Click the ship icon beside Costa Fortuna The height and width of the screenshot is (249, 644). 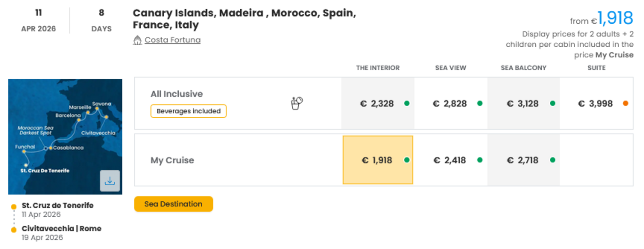[x=137, y=40]
